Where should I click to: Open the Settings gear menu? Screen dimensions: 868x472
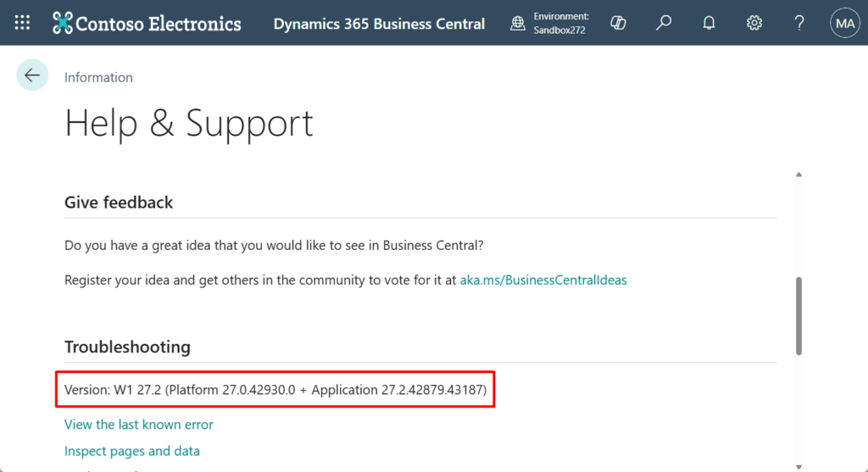pyautogui.click(x=754, y=23)
